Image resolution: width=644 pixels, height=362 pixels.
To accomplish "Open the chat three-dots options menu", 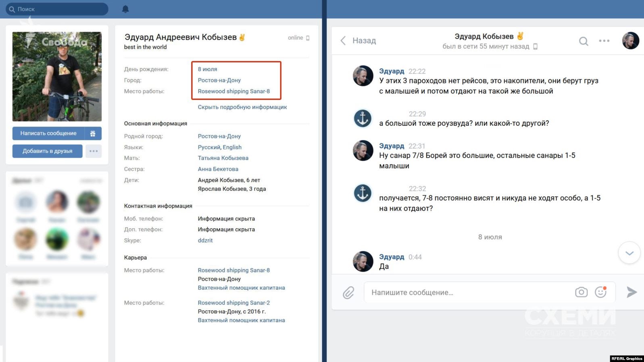I will 604,41.
